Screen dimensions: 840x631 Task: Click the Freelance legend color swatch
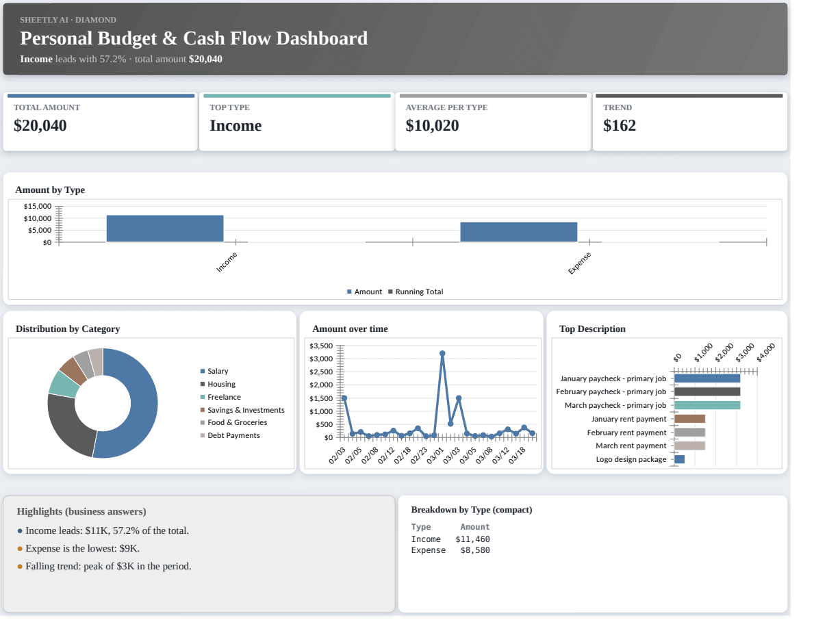point(203,397)
